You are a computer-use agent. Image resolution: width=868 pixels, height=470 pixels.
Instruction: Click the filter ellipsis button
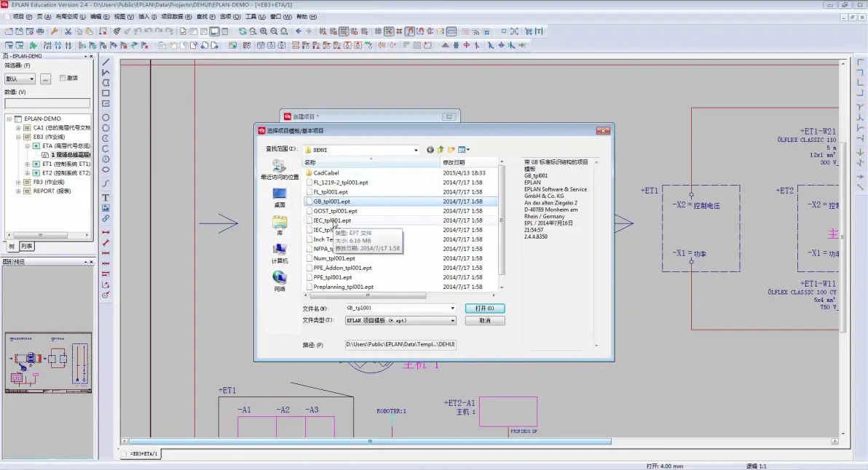45,79
